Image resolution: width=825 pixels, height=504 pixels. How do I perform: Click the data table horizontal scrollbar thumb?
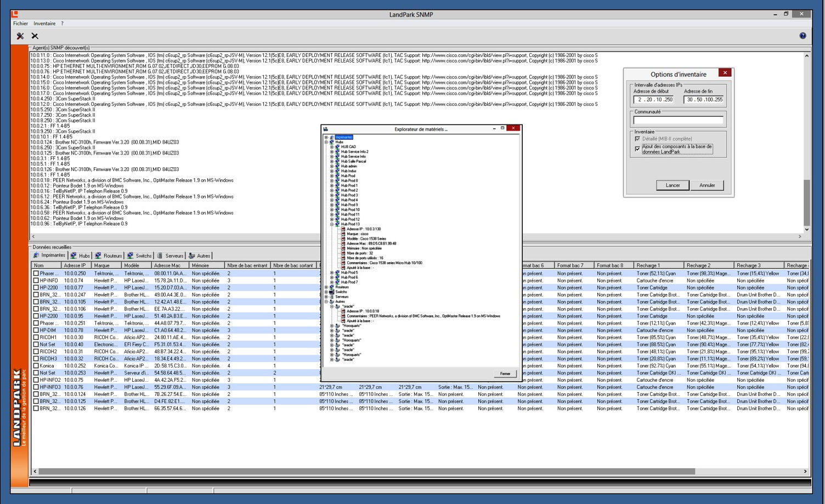pyautogui.click(x=366, y=471)
